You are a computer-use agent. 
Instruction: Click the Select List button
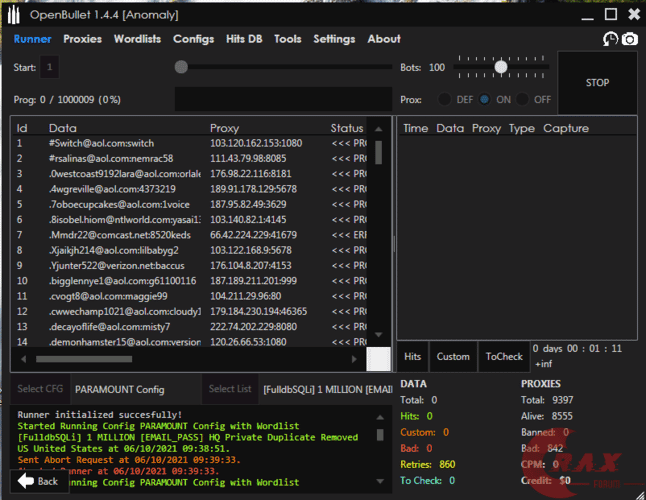coord(230,389)
